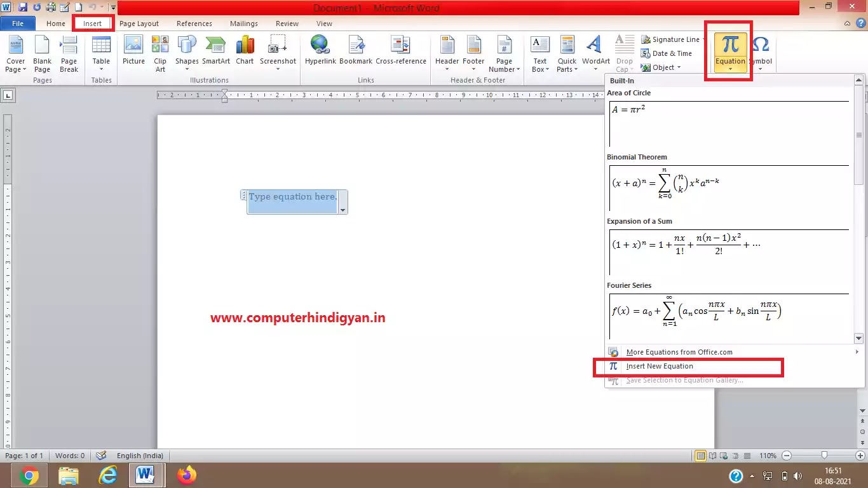
Task: Click the proofing errors icon
Action: (x=101, y=456)
